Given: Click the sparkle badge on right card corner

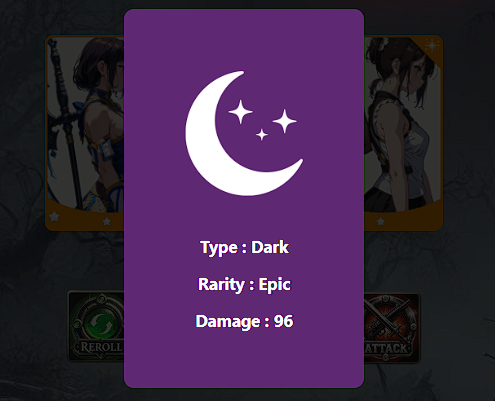Looking at the screenshot, I should click(x=431, y=45).
